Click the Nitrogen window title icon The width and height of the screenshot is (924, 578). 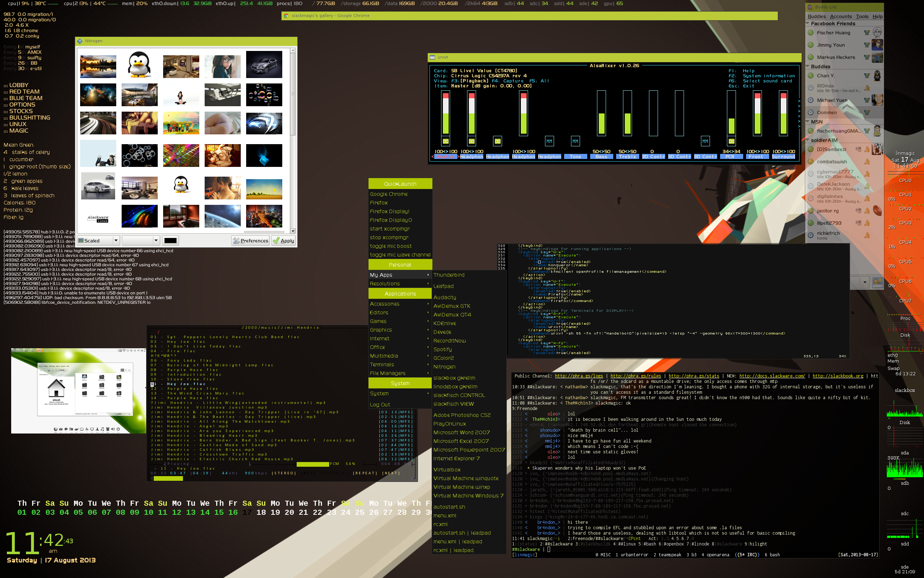pyautogui.click(x=80, y=41)
